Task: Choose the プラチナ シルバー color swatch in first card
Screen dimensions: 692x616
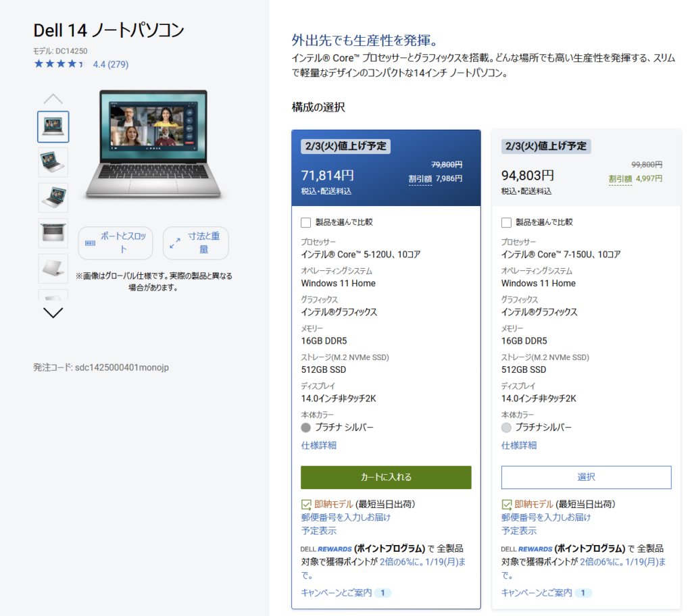Action: [x=306, y=428]
